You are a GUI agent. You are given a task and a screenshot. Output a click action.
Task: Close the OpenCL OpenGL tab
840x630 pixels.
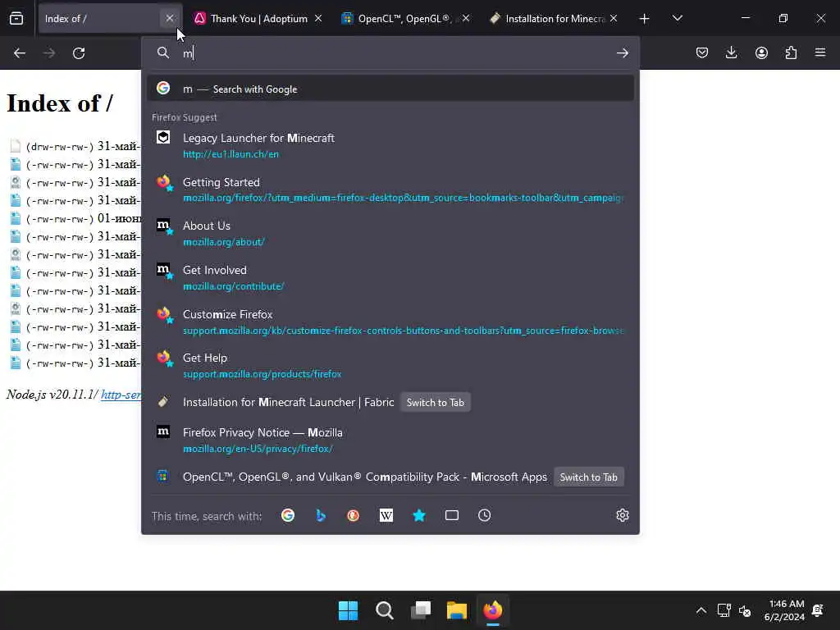click(x=466, y=18)
